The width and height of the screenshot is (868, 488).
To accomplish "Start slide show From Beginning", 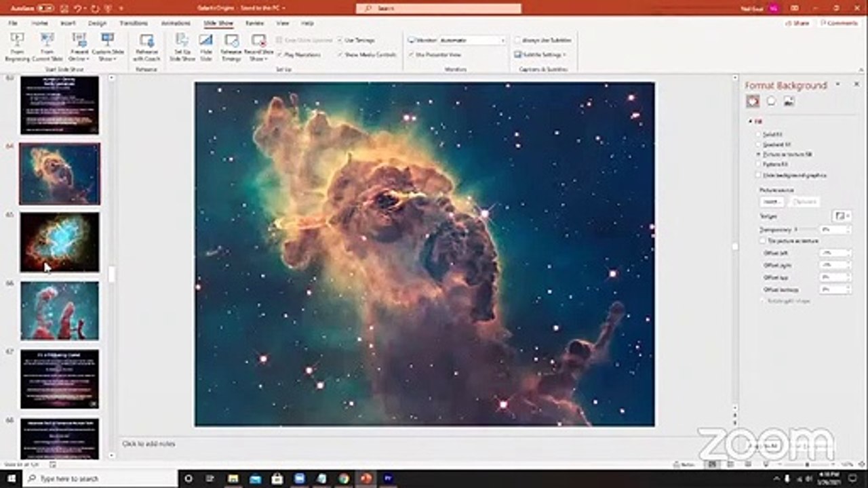I will pos(18,47).
